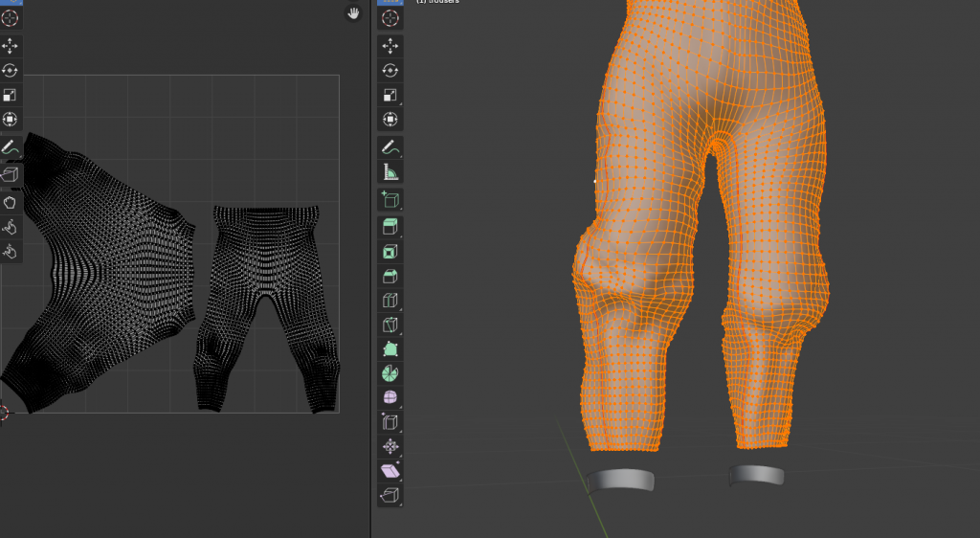Select the Grab sculpt tool in the UV editor
Screen dimensions: 980x538
coord(10,202)
